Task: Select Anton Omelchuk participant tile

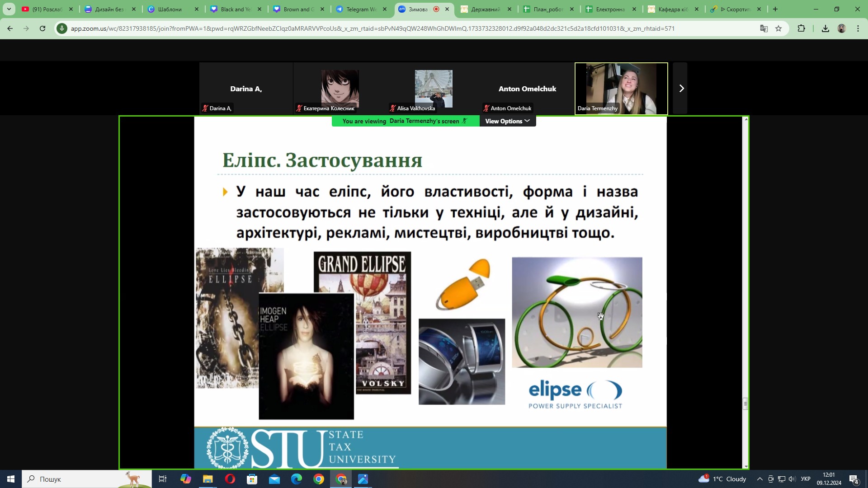Action: click(x=527, y=89)
